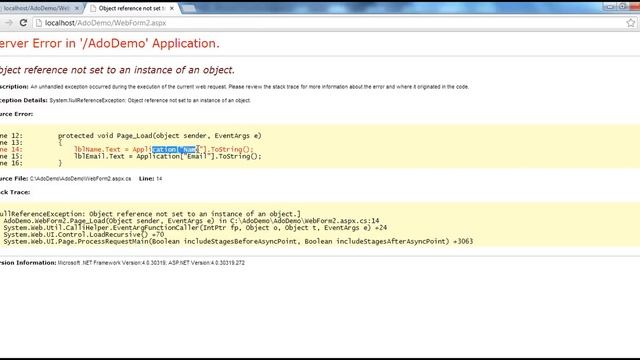Click the NullReferenceException stack trace first line
The height and width of the screenshot is (360, 640).
click(x=150, y=214)
